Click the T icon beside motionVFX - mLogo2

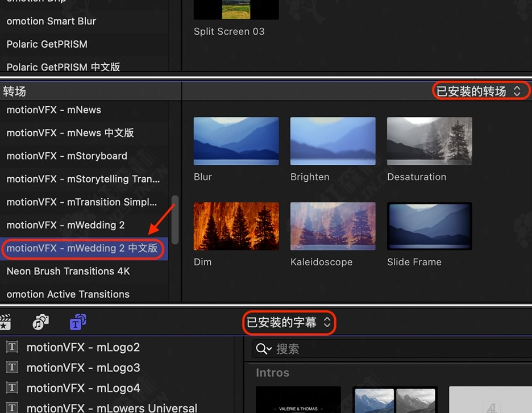12,347
